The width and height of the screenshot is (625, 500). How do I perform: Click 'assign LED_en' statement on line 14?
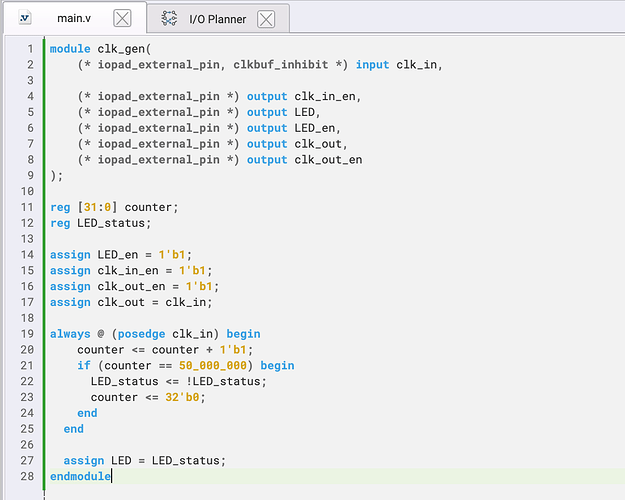tap(94, 254)
